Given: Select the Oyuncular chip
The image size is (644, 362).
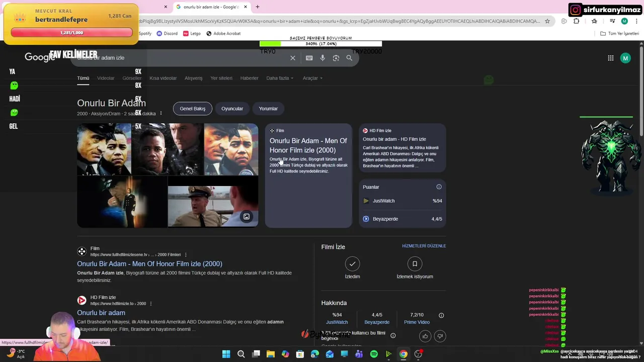Looking at the screenshot, I should 232,109.
